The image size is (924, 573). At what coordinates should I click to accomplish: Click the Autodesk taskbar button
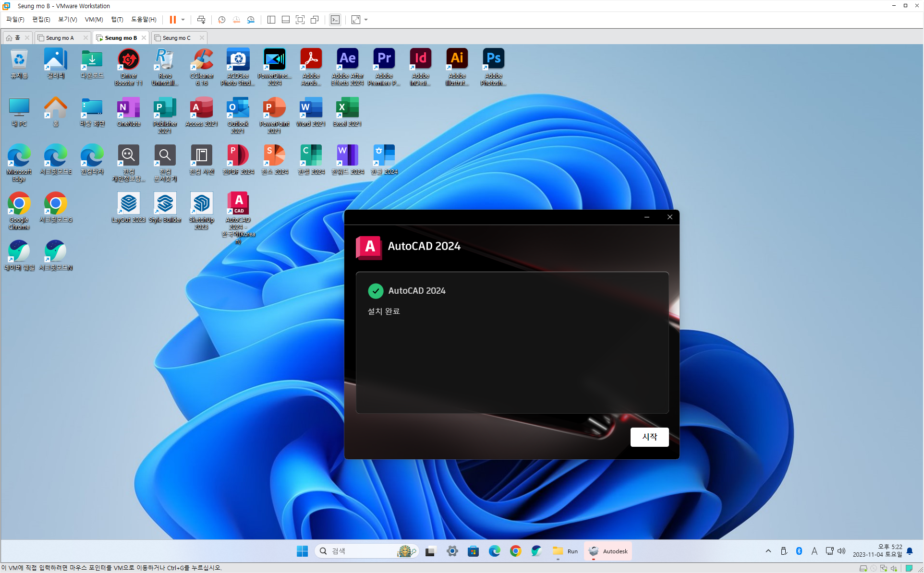pyautogui.click(x=608, y=551)
